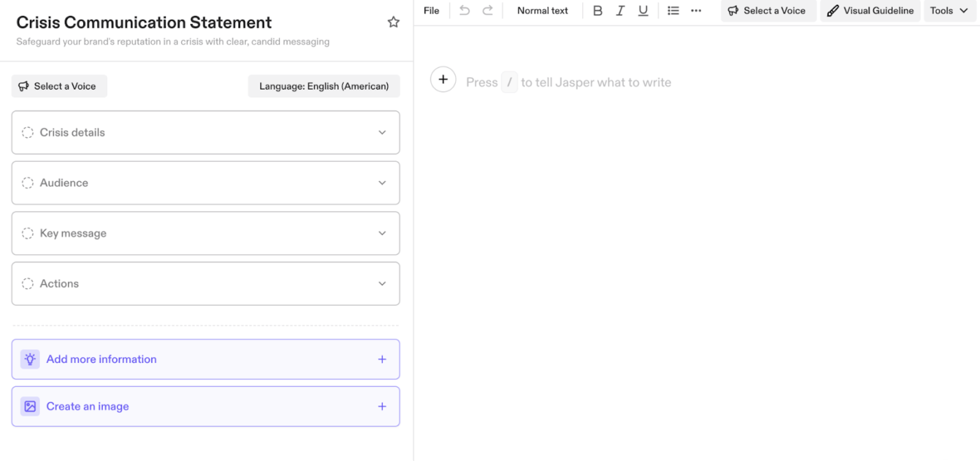The image size is (980, 461).
Task: Click the slash key hint in the editor
Action: coord(510,83)
